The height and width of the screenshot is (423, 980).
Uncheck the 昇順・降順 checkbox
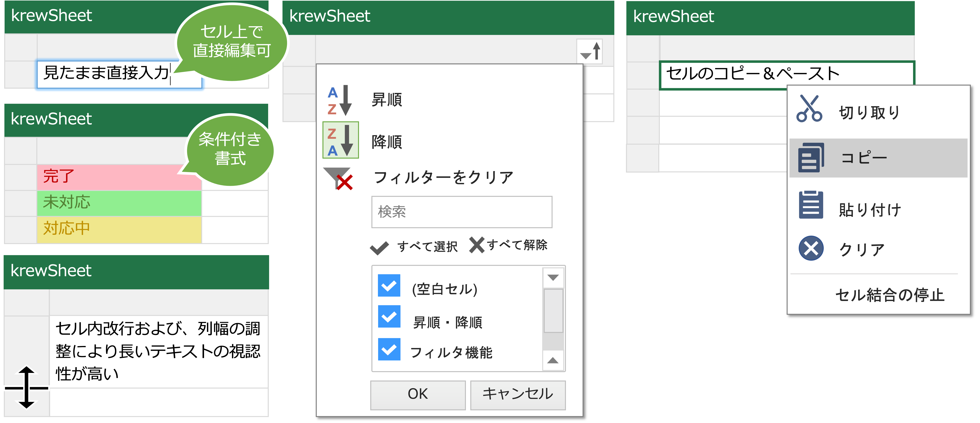point(389,317)
